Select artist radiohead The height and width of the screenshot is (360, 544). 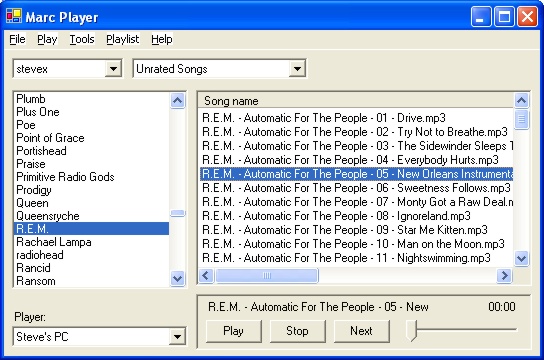click(x=92, y=255)
